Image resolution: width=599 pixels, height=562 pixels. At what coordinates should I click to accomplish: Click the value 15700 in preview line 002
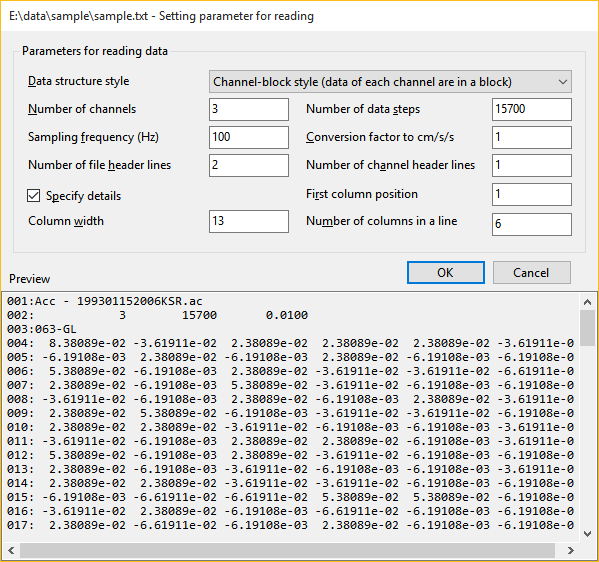[199, 315]
